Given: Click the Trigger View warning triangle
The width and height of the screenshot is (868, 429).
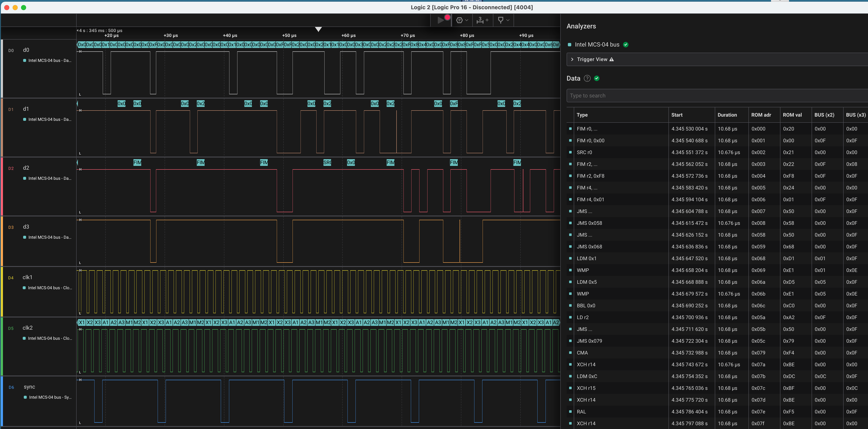Looking at the screenshot, I should coord(612,59).
